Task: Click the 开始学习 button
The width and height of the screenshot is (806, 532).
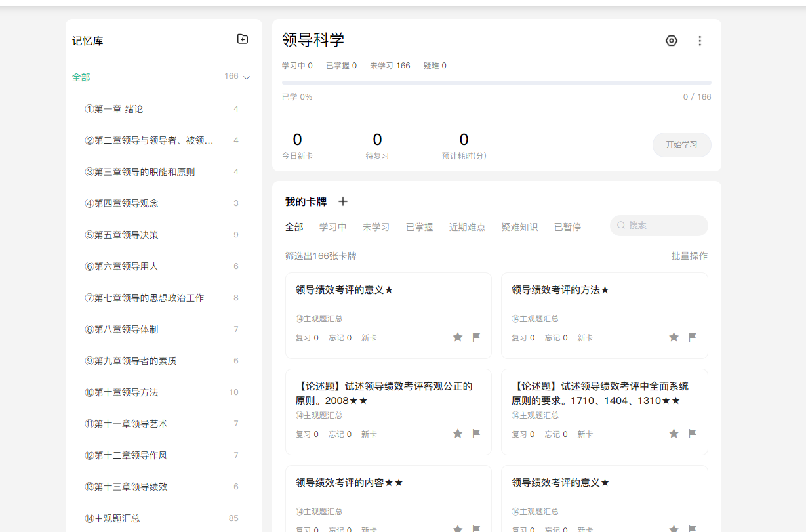Action: click(x=681, y=145)
